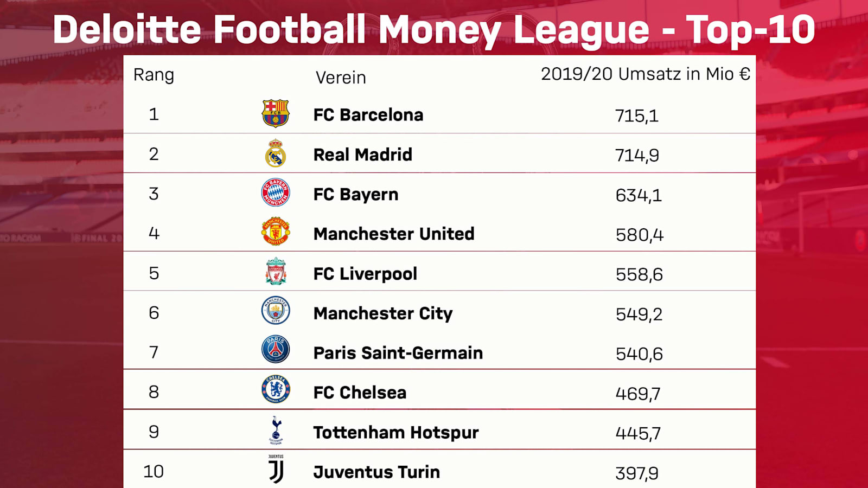Viewport: 868px width, 488px height.
Task: Select the Umsatz in Mio € header
Action: coord(645,74)
